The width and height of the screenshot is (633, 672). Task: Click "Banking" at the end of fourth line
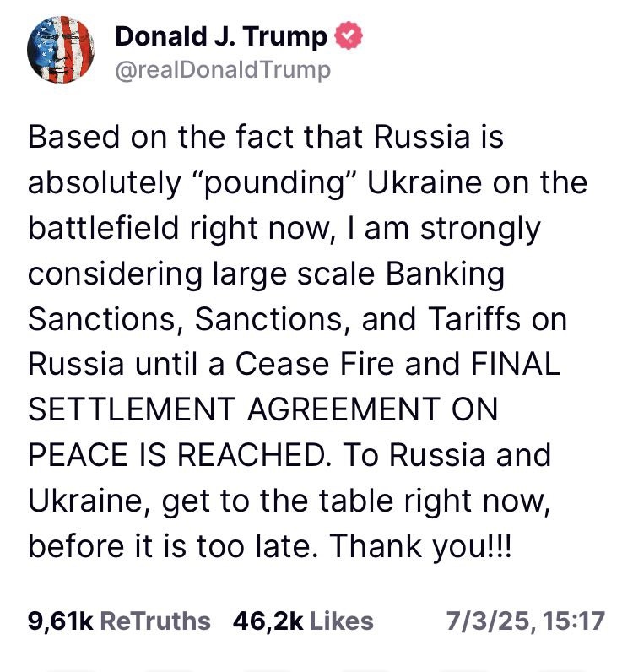445,274
